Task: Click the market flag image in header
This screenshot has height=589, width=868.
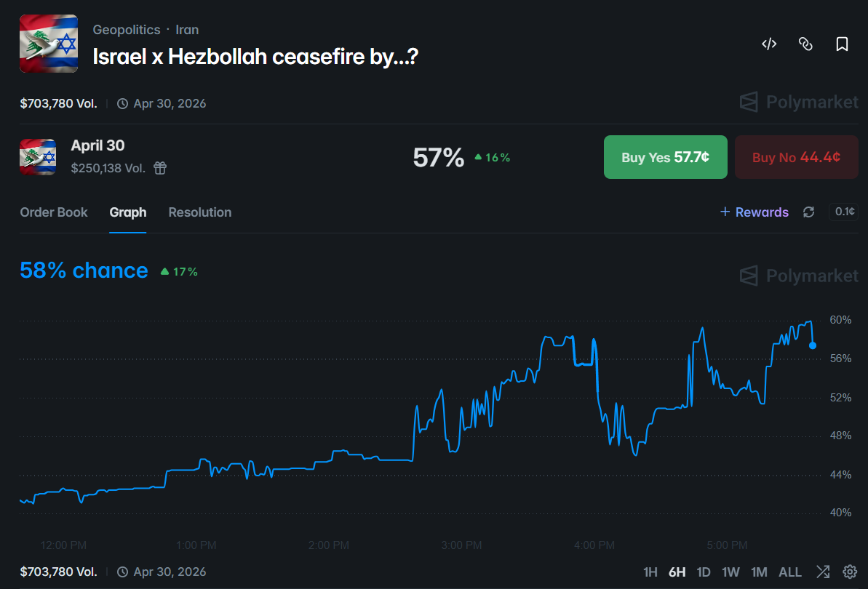Action: [x=49, y=43]
